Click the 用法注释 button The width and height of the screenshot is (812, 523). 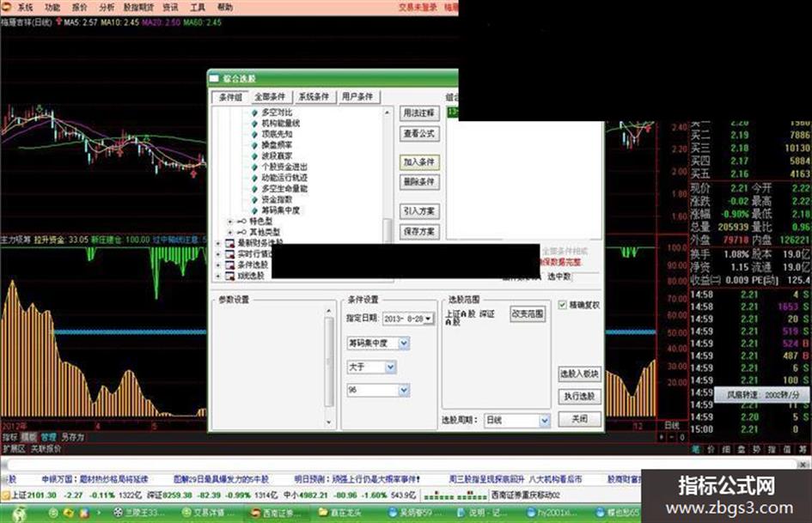point(419,113)
